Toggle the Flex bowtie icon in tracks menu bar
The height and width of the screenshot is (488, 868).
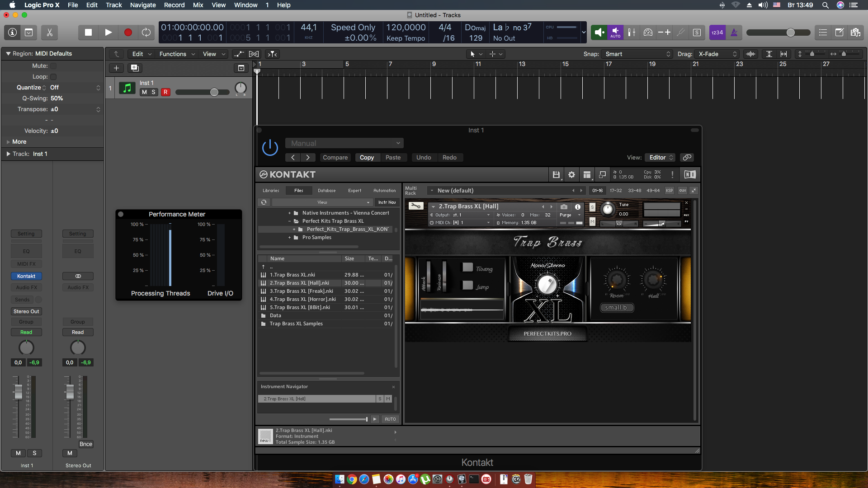pos(254,54)
